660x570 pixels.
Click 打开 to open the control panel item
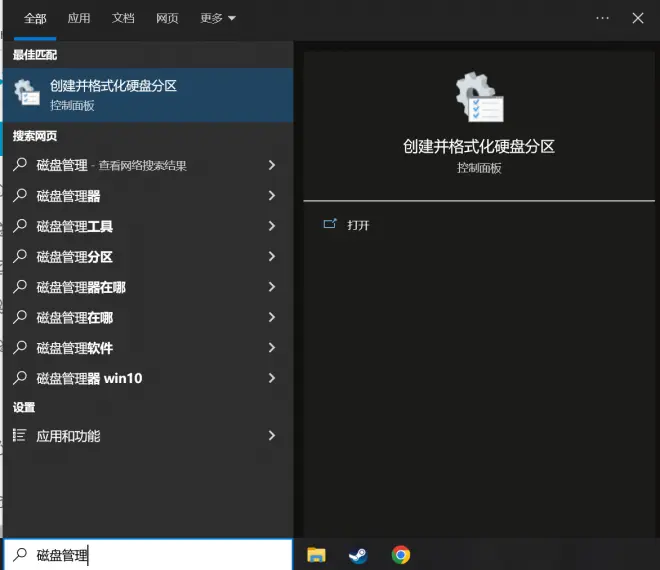click(x=358, y=225)
